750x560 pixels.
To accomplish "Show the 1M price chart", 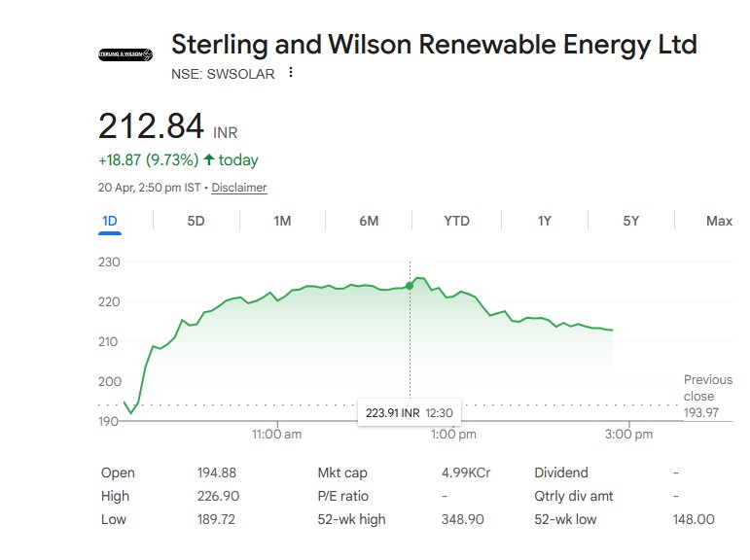I will click(x=282, y=221).
